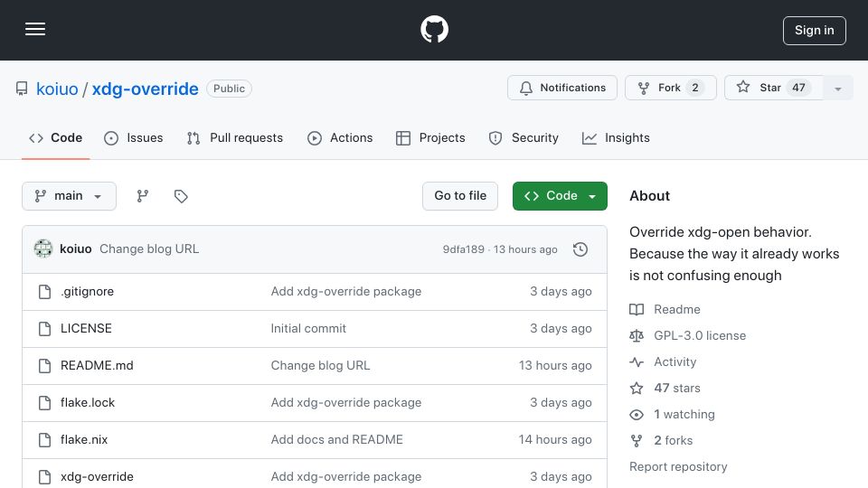Image resolution: width=868 pixels, height=488 pixels.
Task: Click the '14 hours ago' timestamp on flake.nix
Action: point(555,440)
